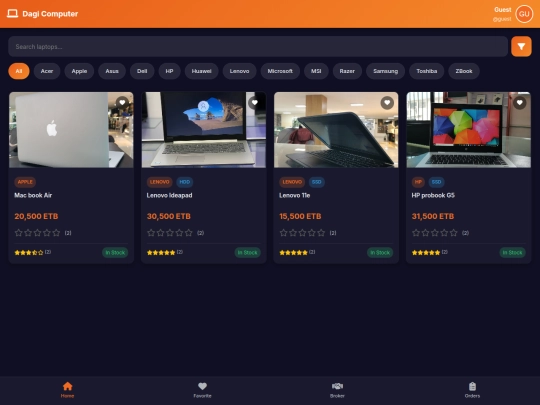Open the filter options button
The height and width of the screenshot is (405, 540).
521,46
